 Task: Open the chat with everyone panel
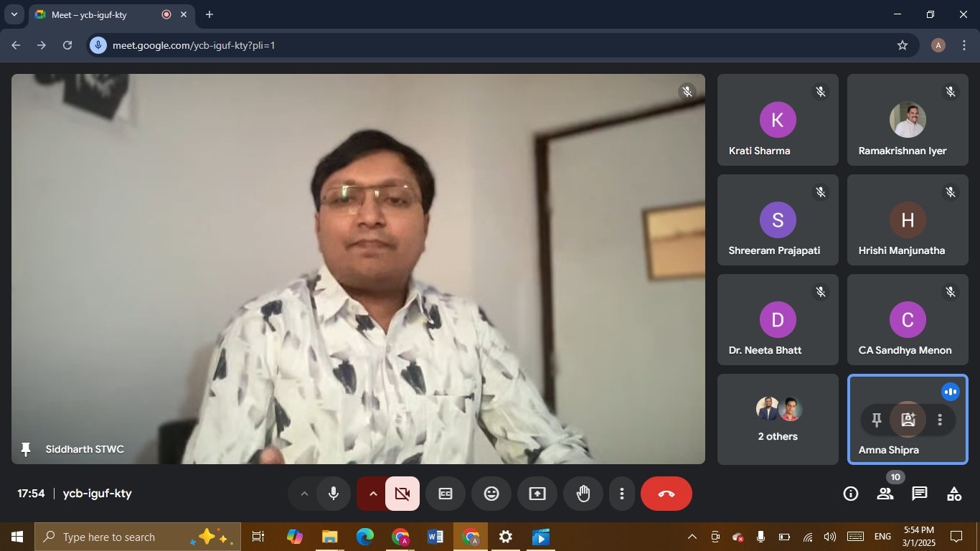(x=920, y=494)
